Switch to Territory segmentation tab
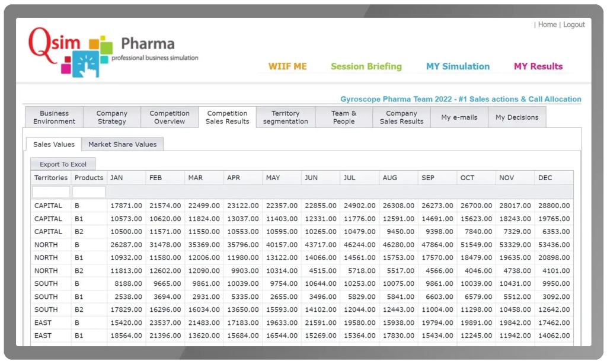 pyautogui.click(x=286, y=117)
